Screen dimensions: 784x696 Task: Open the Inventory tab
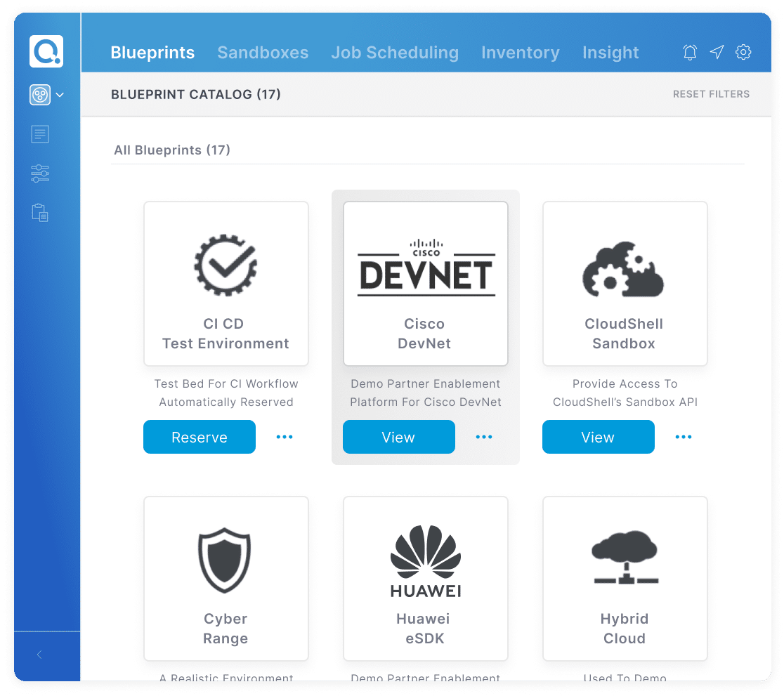521,53
